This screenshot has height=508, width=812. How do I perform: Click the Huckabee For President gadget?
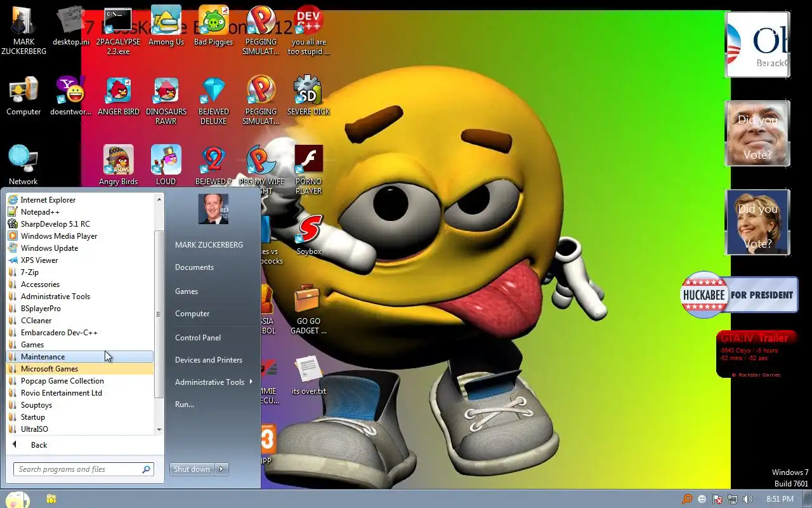738,295
